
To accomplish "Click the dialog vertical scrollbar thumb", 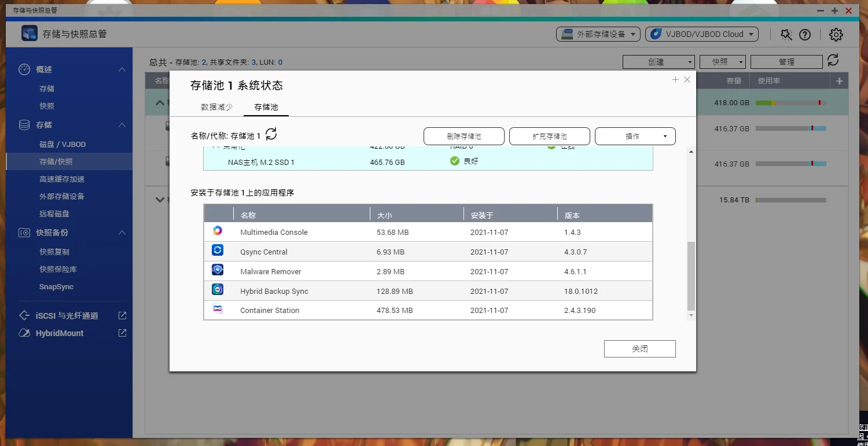I will [x=691, y=276].
